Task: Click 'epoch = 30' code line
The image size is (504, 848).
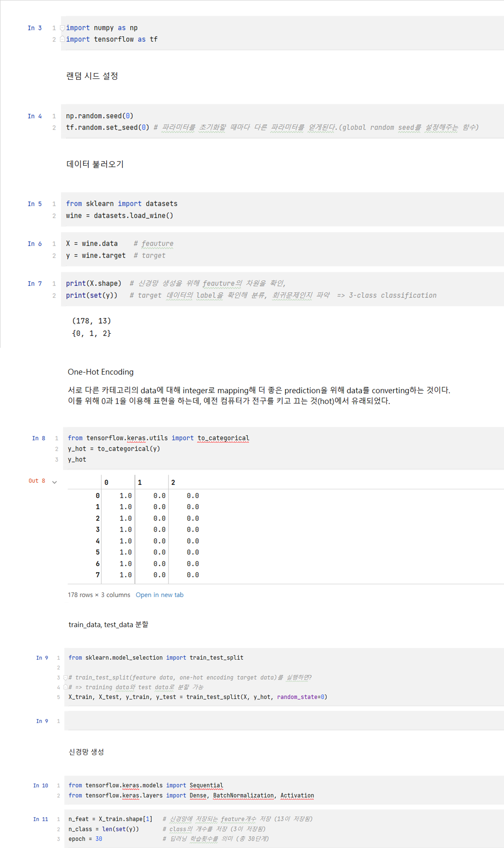Action: point(85,839)
